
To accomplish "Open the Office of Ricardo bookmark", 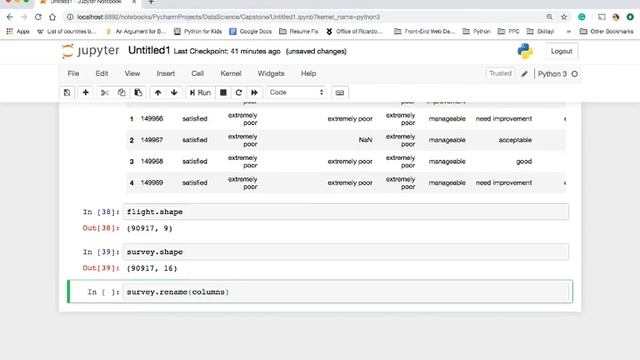I will click(x=354, y=31).
